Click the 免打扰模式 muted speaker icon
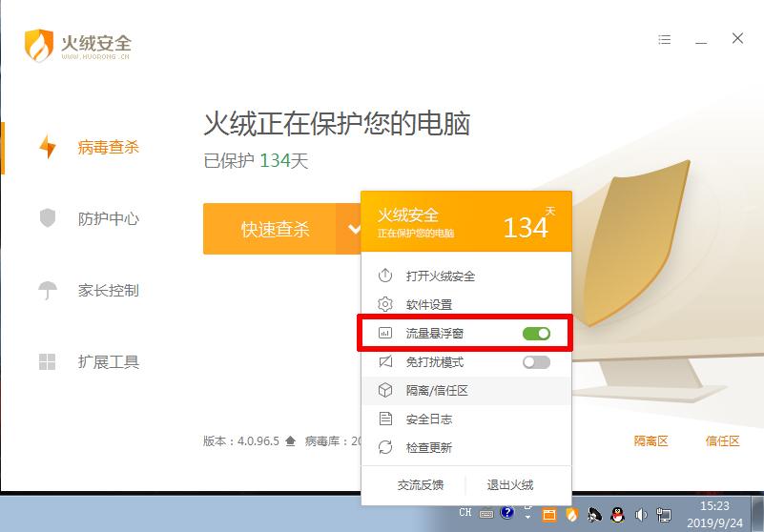Screen dimensions: 764x532 [x=385, y=361]
